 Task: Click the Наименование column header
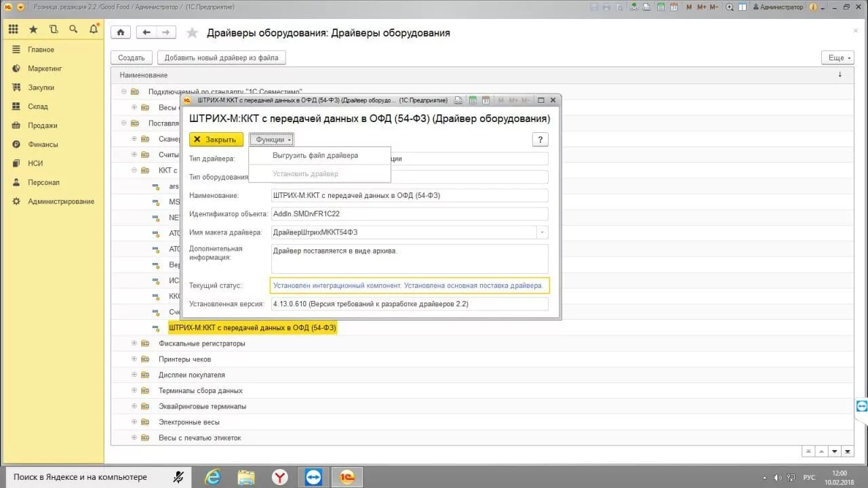[x=144, y=75]
